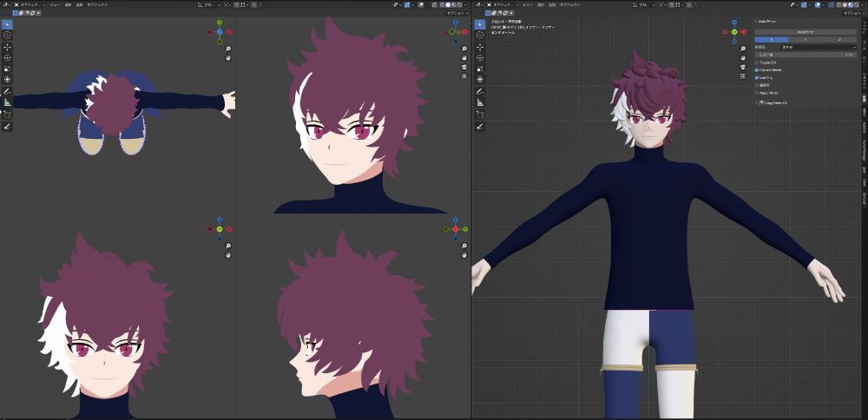Click zoom magnifier in top-view quadrant
The height and width of the screenshot is (420, 868).
pyautogui.click(x=228, y=49)
